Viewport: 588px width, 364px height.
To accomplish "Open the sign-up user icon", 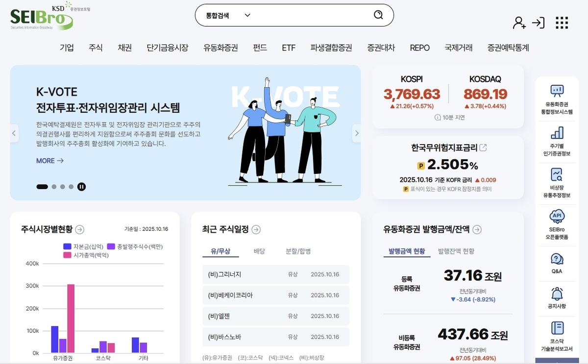I will click(x=519, y=23).
